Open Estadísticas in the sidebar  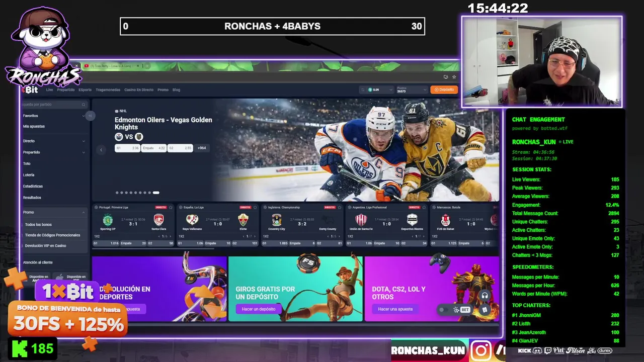(x=33, y=186)
